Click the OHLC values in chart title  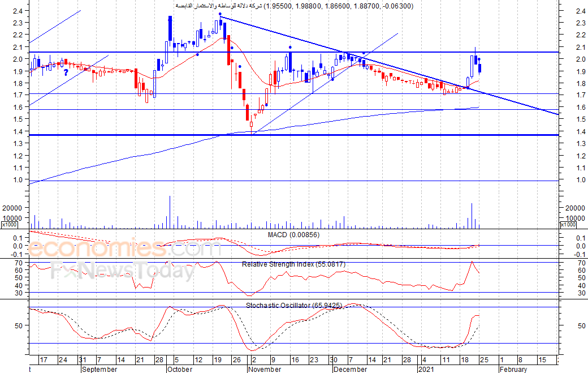(339, 6)
